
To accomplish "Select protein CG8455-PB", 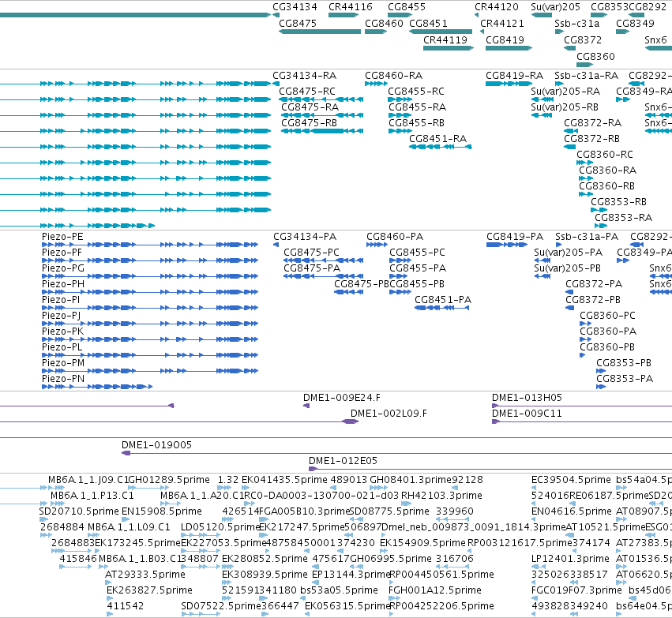I will pos(418,284).
